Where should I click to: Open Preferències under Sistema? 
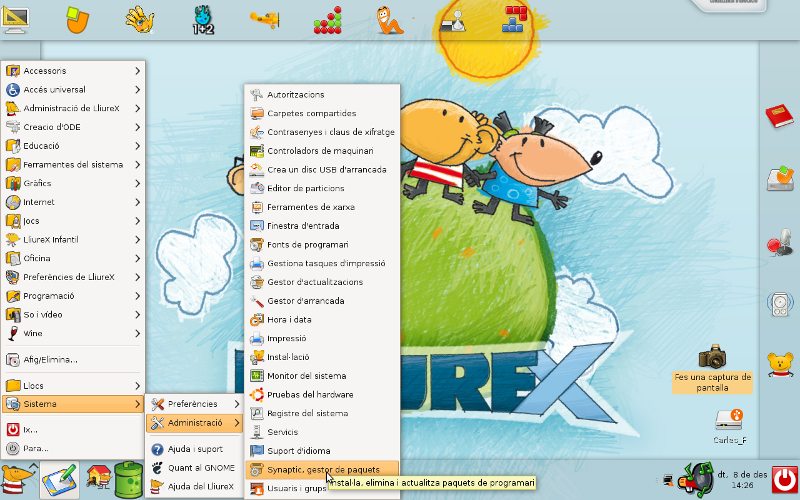(194, 404)
